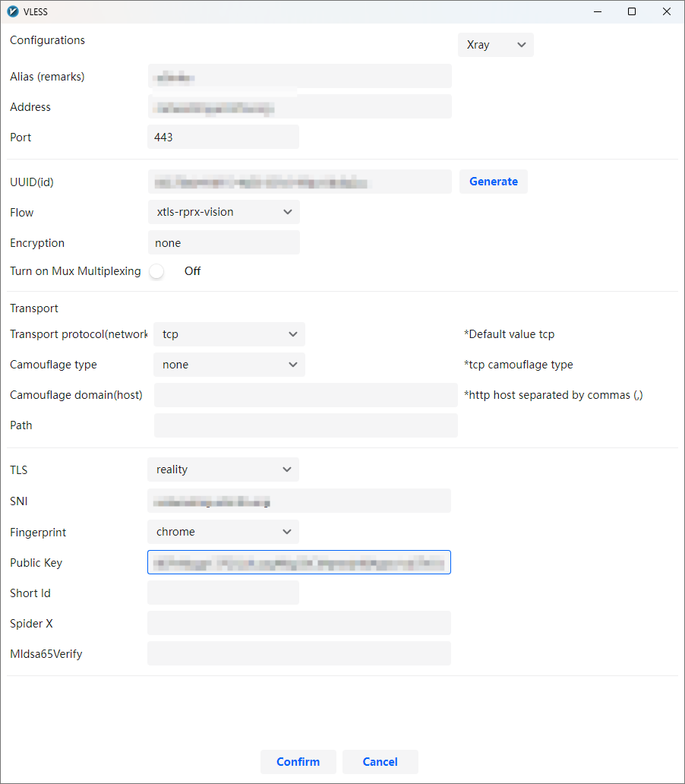Click the Generate UUID button
Viewport: 685px width, 784px height.
(x=494, y=182)
